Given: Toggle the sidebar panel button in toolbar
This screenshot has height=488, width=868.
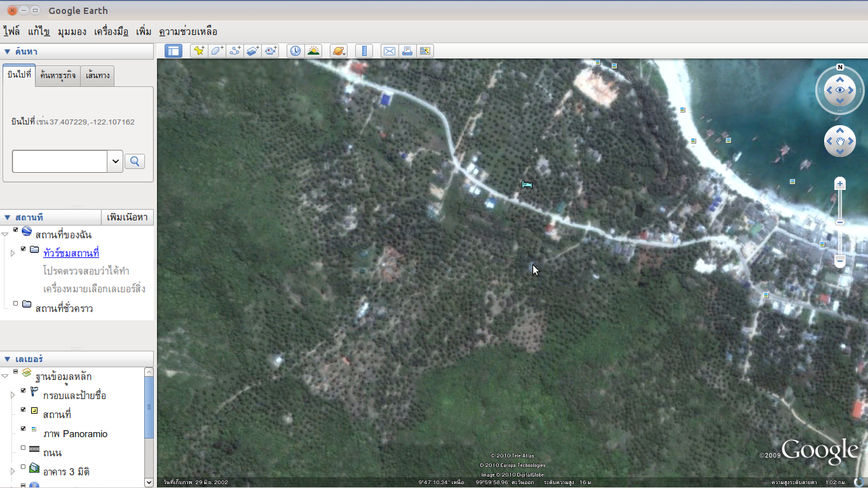Looking at the screenshot, I should pyautogui.click(x=173, y=51).
